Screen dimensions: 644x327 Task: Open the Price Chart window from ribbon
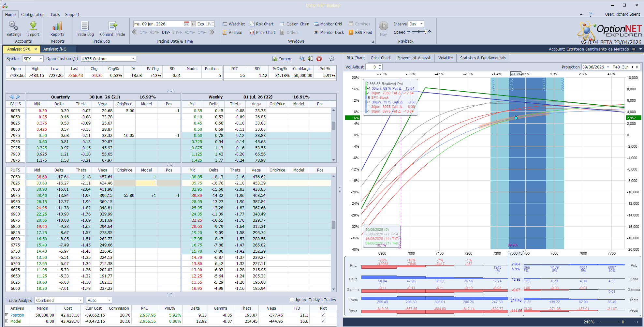tap(262, 32)
